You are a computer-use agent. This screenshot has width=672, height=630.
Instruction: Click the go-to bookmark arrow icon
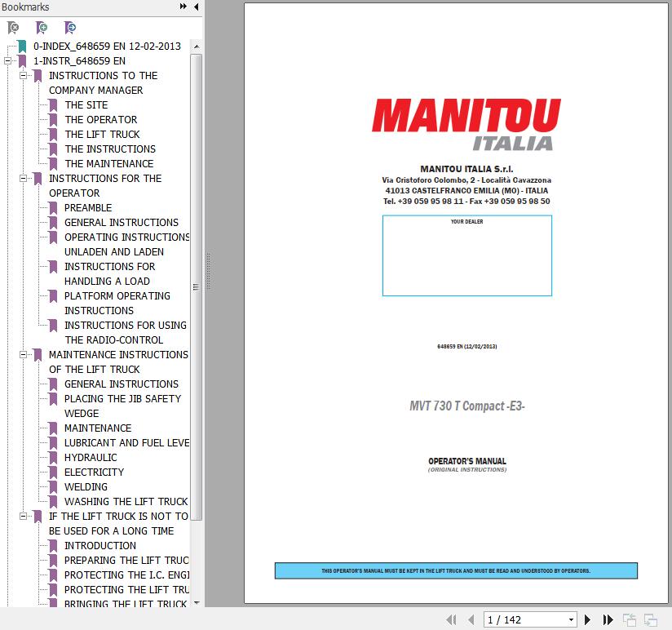(x=70, y=28)
